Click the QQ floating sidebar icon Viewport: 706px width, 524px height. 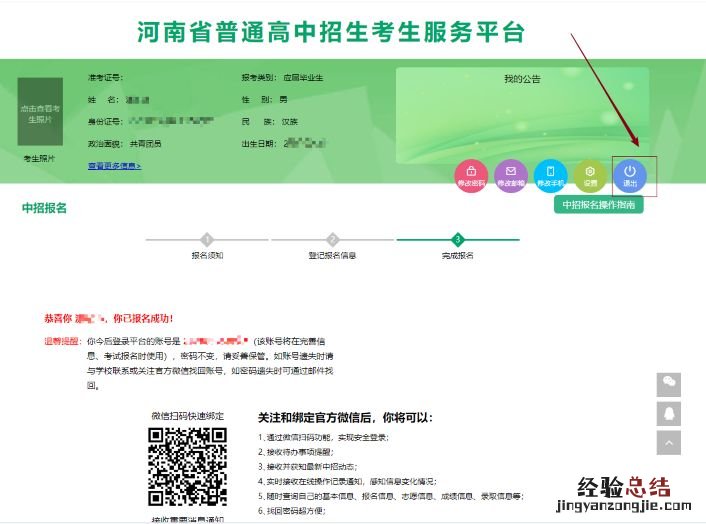coord(670,413)
